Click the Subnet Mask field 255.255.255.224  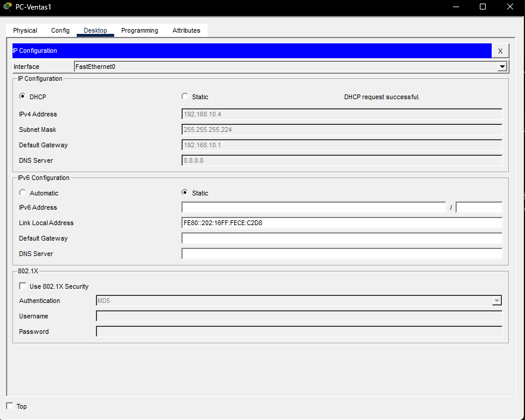tap(342, 130)
